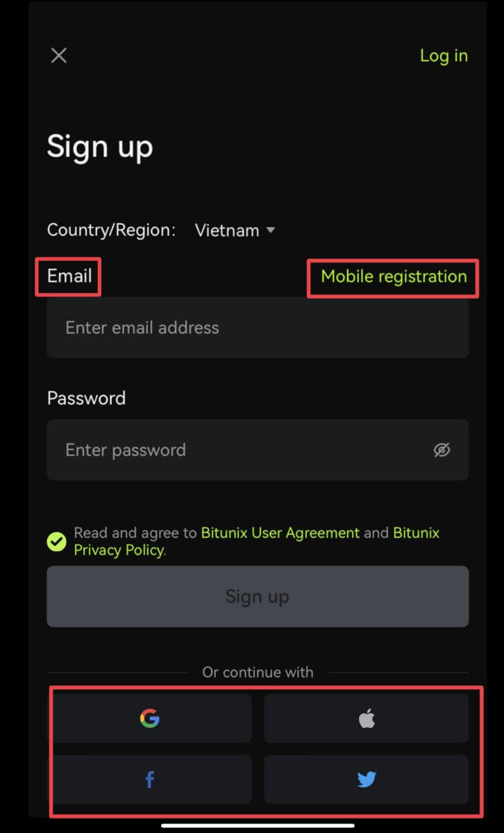The width and height of the screenshot is (504, 833).
Task: Switch to the Email registration tab
Action: [68, 276]
